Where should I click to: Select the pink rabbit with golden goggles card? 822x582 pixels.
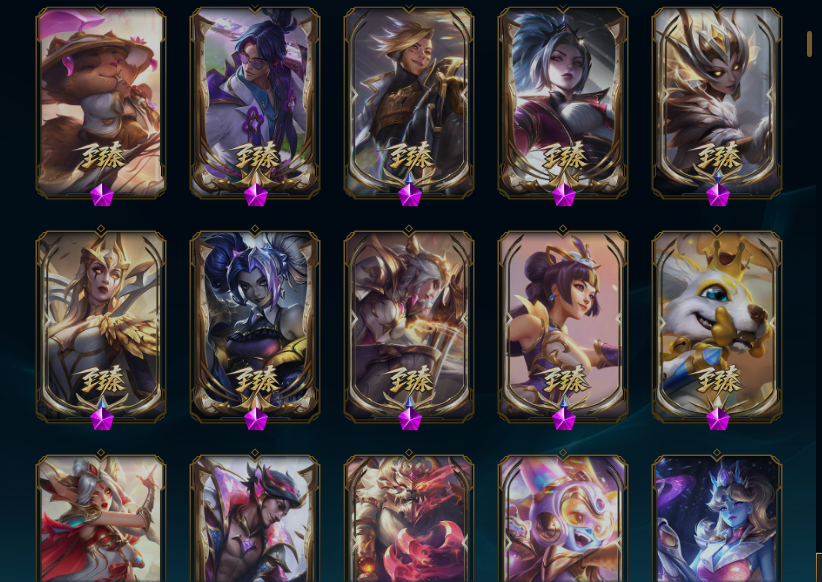563,518
